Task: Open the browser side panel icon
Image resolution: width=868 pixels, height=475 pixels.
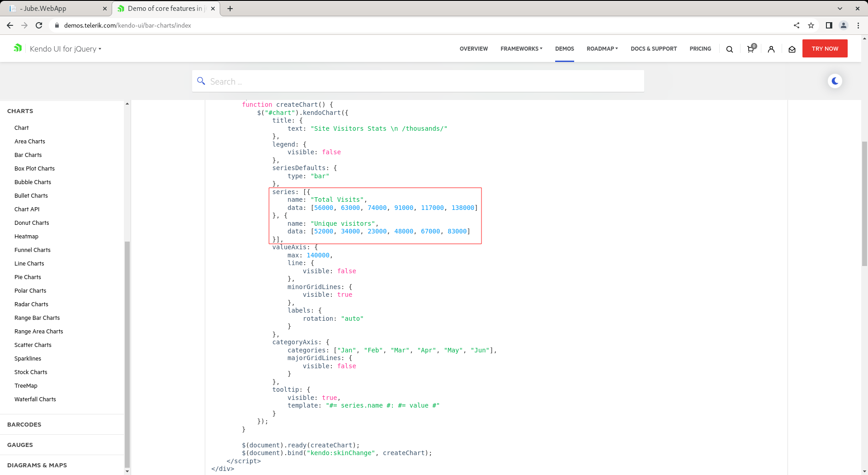Action: (x=829, y=25)
